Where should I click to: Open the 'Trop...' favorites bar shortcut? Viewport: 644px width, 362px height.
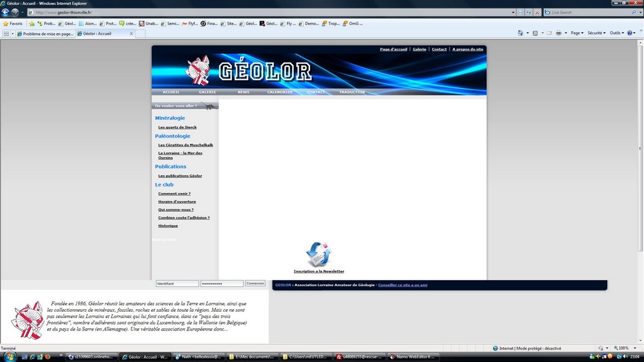(331, 23)
